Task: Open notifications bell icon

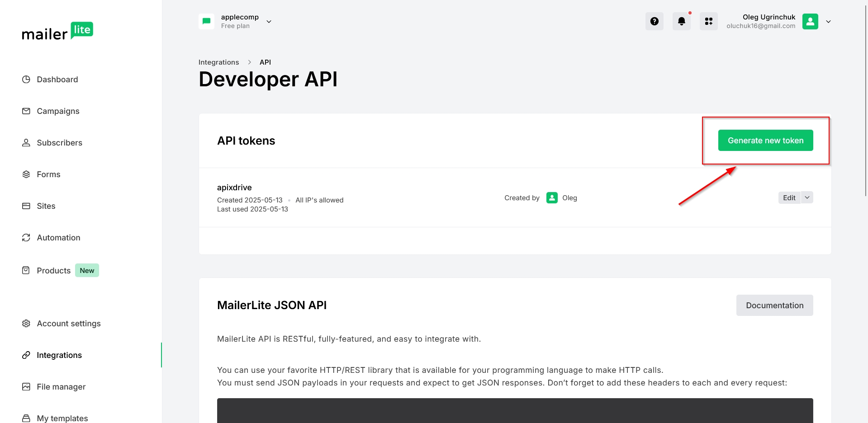Action: 682,21
